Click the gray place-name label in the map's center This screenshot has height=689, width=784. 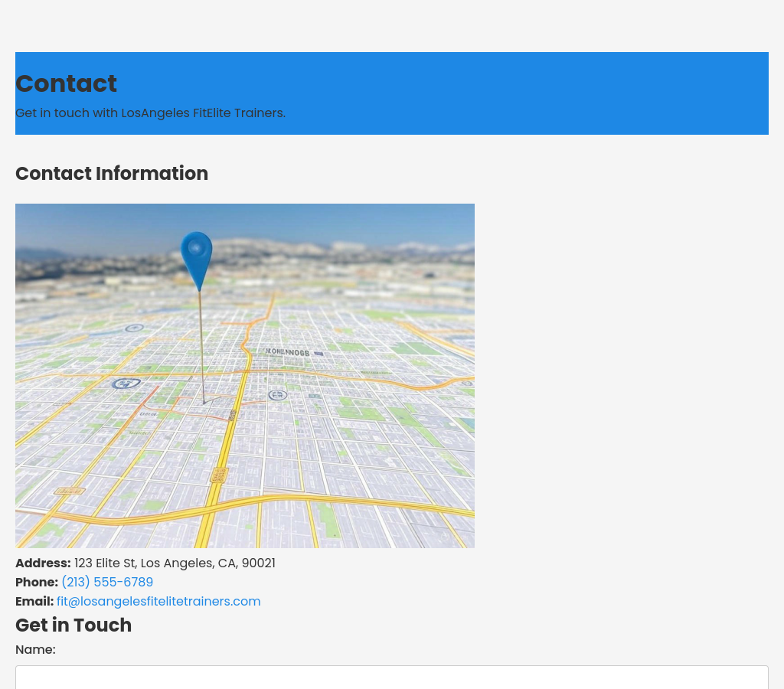click(288, 353)
